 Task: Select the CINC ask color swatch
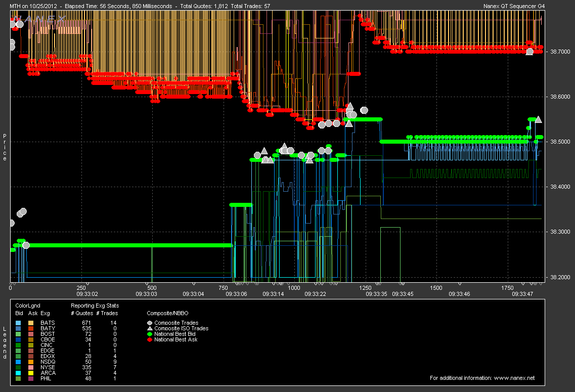(x=31, y=345)
